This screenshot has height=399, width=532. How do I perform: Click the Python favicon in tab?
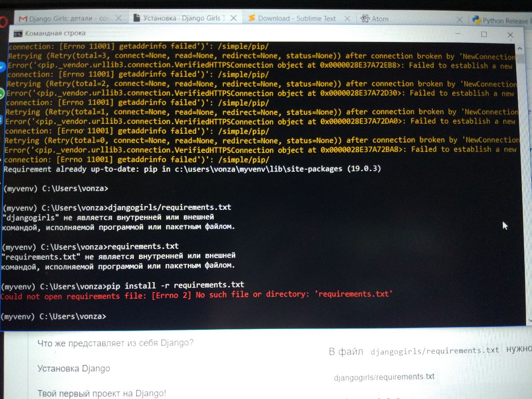tap(477, 20)
